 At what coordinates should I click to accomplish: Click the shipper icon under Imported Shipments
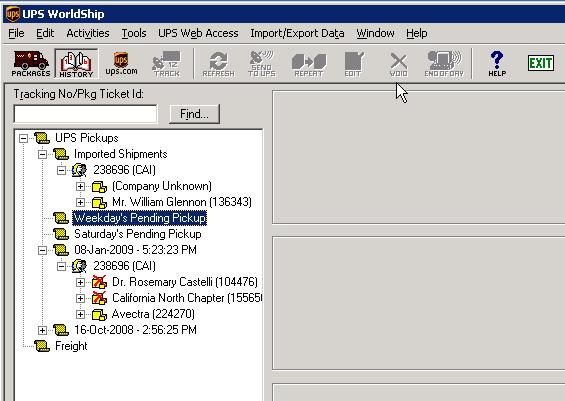pos(79,170)
